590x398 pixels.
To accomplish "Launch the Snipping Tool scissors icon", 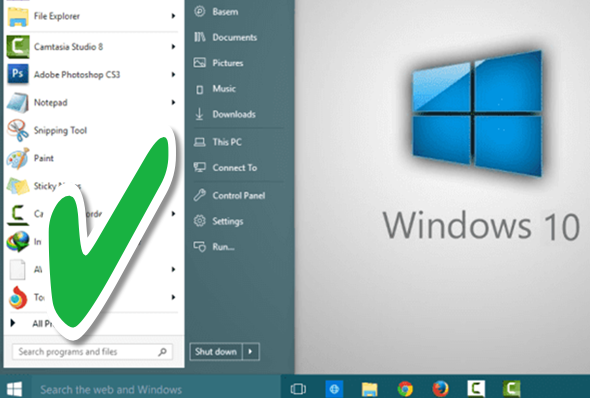I will pyautogui.click(x=18, y=130).
